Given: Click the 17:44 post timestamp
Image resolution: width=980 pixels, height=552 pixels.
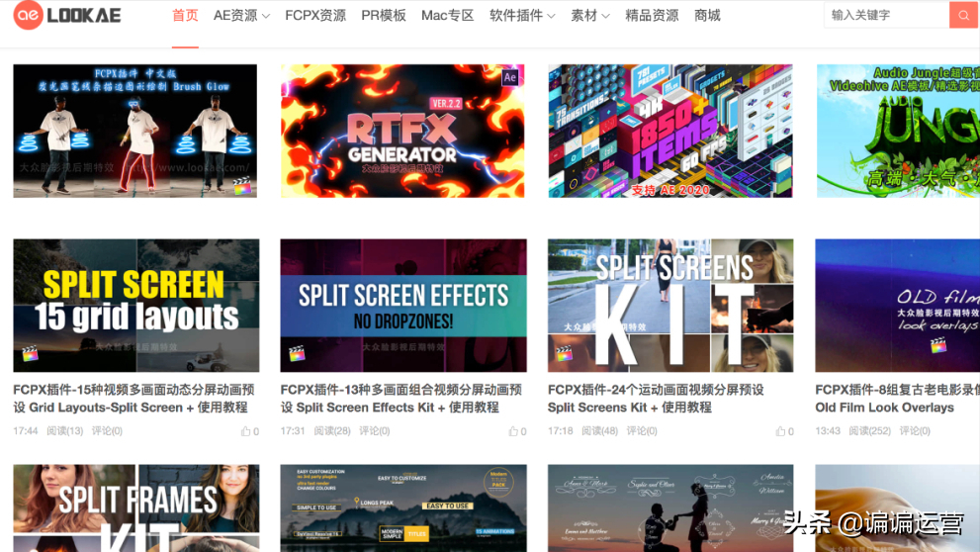Looking at the screenshot, I should pos(26,430).
